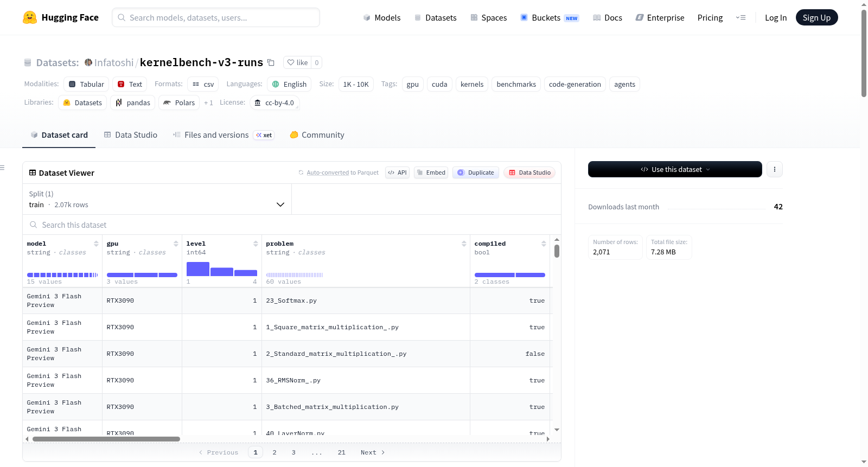Open Buckets in the top navigation
The height and width of the screenshot is (467, 868).
pos(550,17)
